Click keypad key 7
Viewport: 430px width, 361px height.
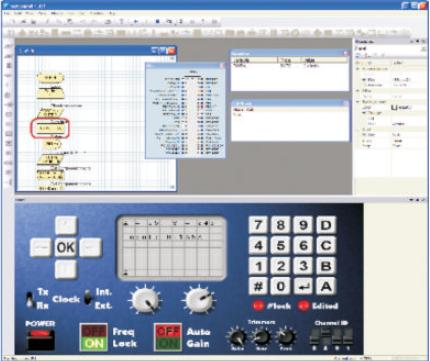click(x=258, y=225)
